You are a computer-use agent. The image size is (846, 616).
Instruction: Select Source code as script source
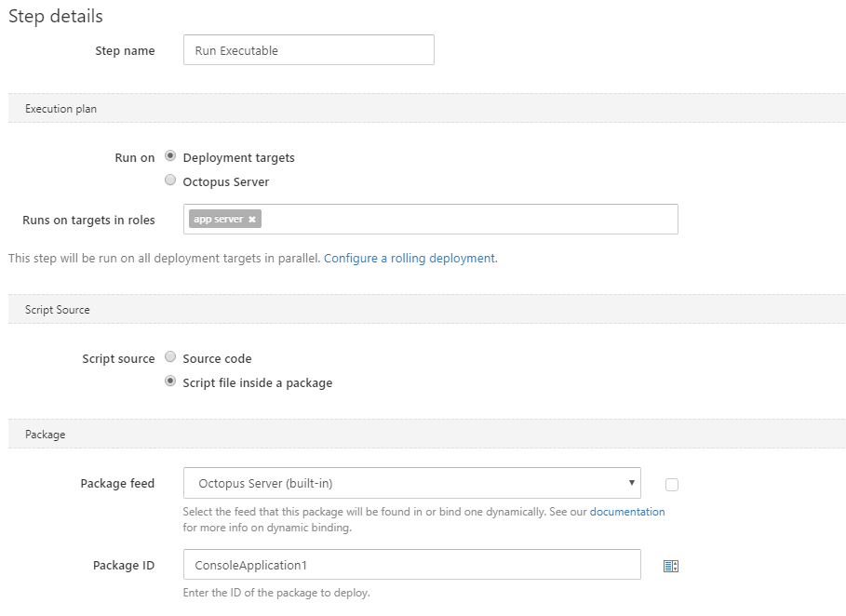tap(170, 357)
